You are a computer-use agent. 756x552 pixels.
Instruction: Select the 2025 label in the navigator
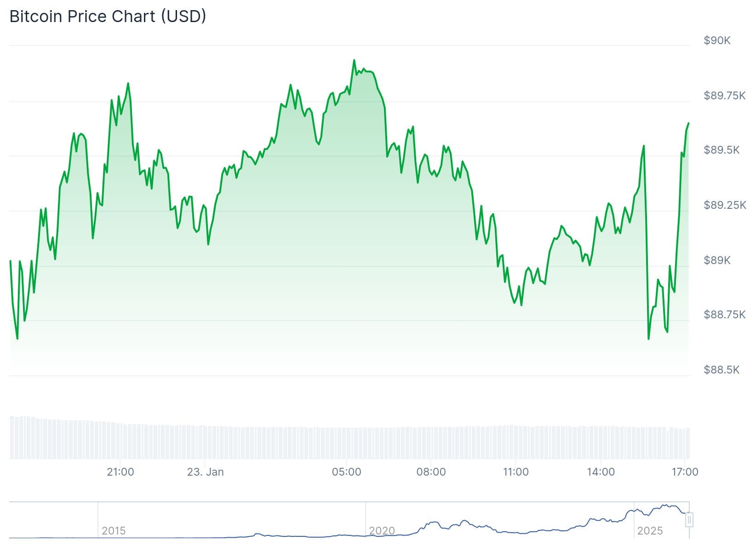coord(650,531)
